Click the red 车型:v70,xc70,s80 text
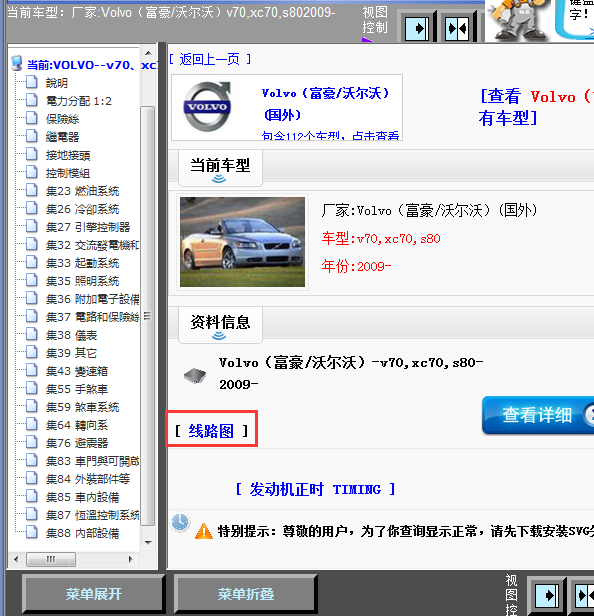Image resolution: width=594 pixels, height=616 pixels. pos(381,238)
